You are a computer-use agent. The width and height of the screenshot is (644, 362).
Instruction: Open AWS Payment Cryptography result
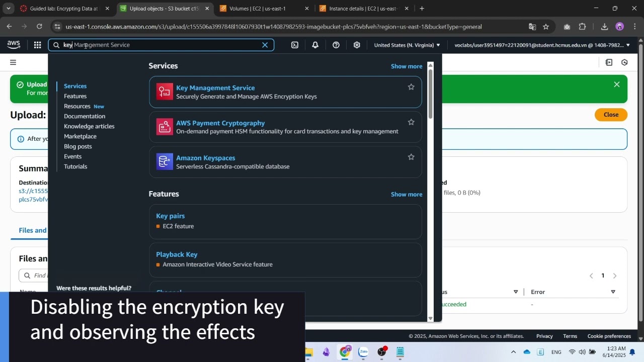tap(220, 123)
